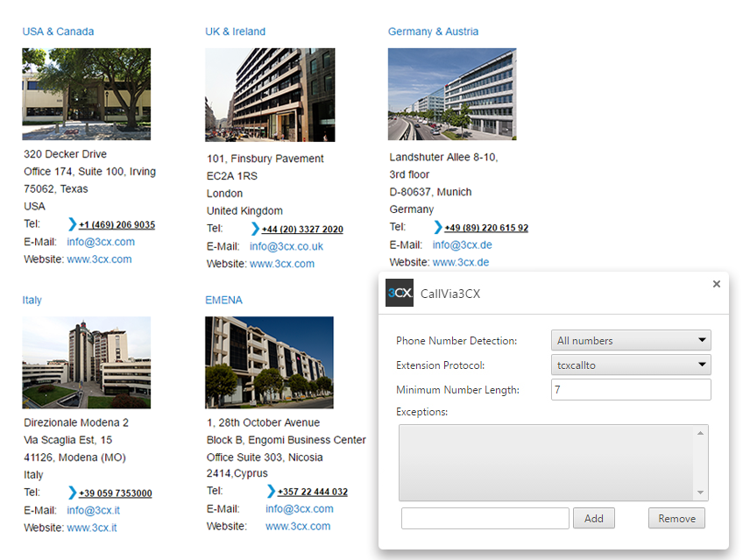Click the '101, Finsbury Pavement' address line
Screen dimensions: 743x560
(265, 159)
